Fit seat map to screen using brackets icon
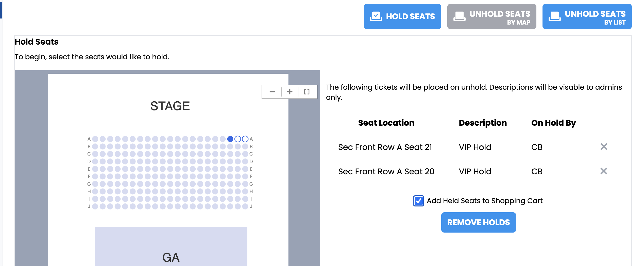This screenshot has width=644, height=266. click(x=307, y=92)
